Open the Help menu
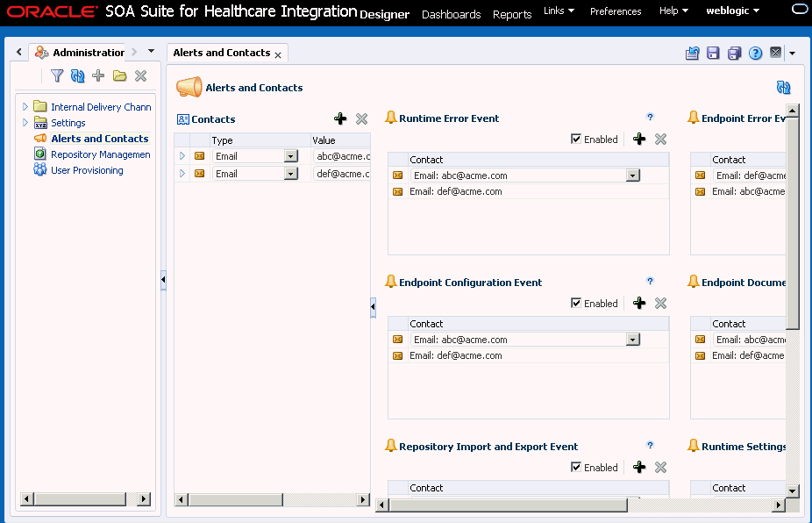 point(673,11)
